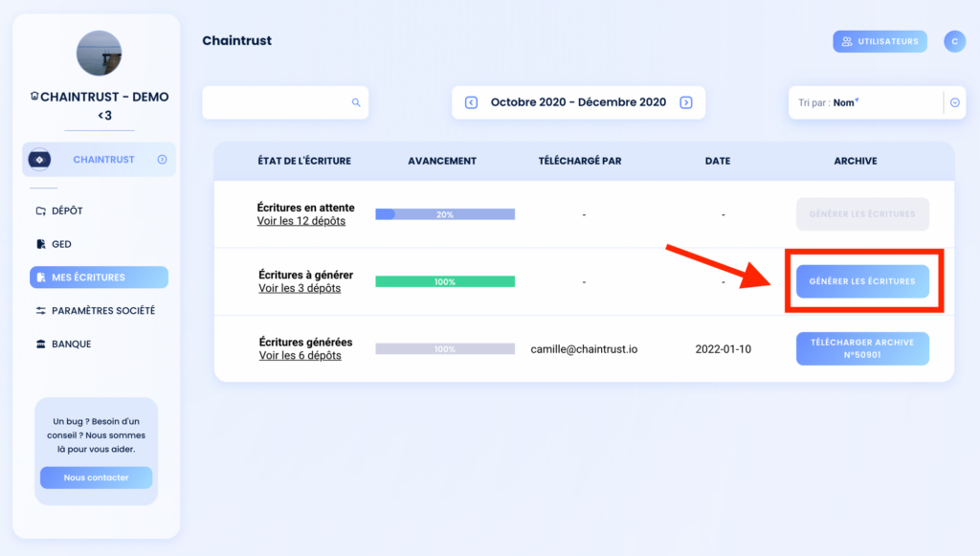Click the Chaintrust page title
Screen dimensions: 980x556
237,40
